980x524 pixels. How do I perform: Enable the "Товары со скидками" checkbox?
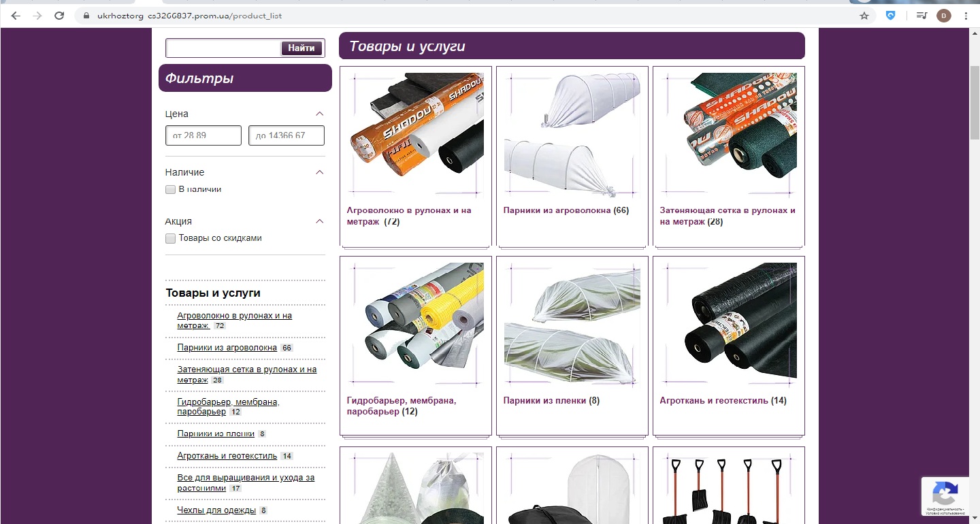(171, 238)
